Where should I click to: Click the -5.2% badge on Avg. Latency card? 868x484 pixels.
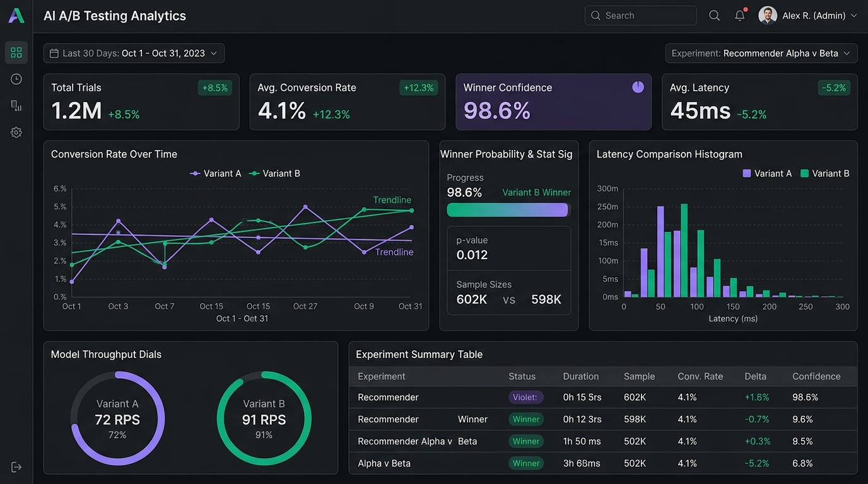834,88
